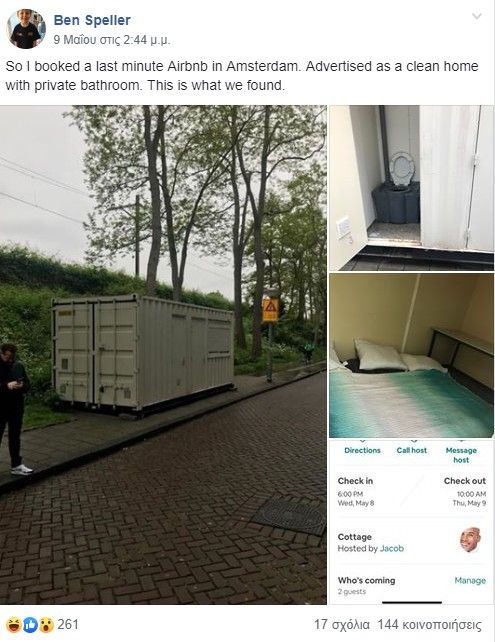Click the laughing Haha reaction icon
This screenshot has width=495, height=642.
pyautogui.click(x=14, y=625)
